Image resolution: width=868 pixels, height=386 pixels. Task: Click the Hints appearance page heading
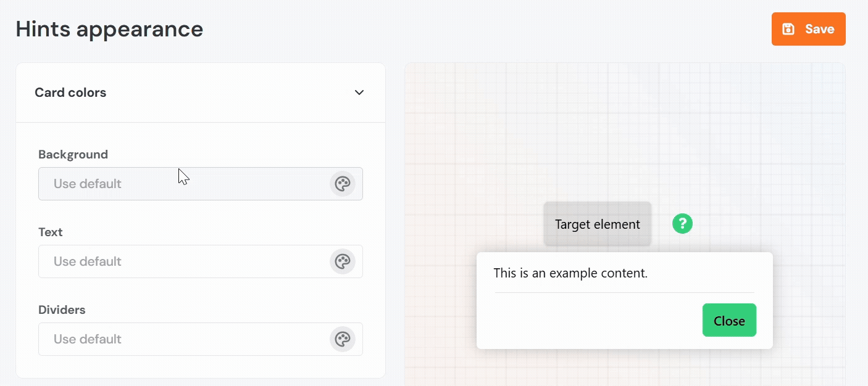click(x=109, y=29)
